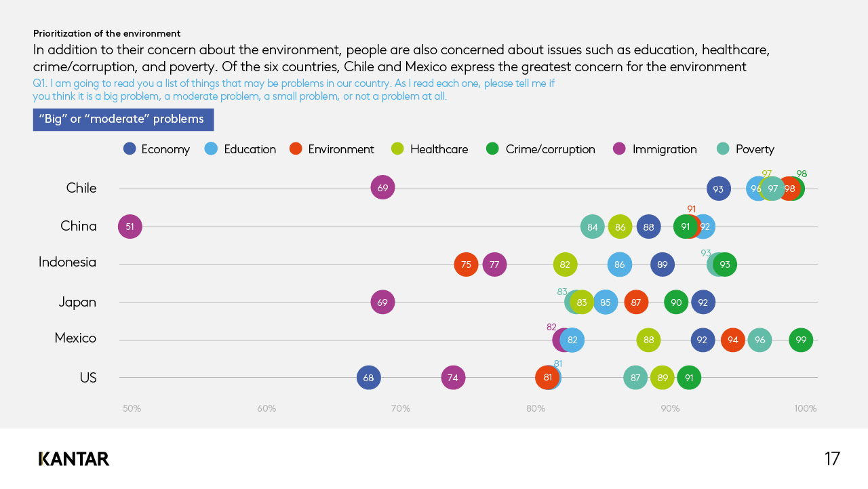Click the Indonesia row label
This screenshot has height=489, width=868.
point(67,262)
